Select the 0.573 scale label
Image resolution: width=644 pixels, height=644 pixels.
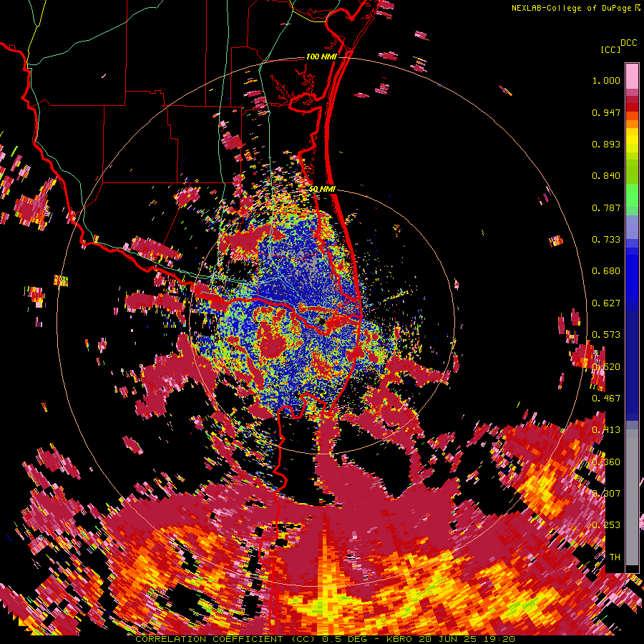606,335
